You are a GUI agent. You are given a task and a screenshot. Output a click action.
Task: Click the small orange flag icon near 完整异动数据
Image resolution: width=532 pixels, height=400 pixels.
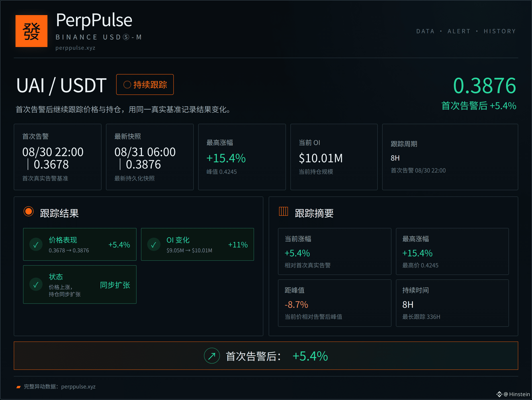coord(19,387)
